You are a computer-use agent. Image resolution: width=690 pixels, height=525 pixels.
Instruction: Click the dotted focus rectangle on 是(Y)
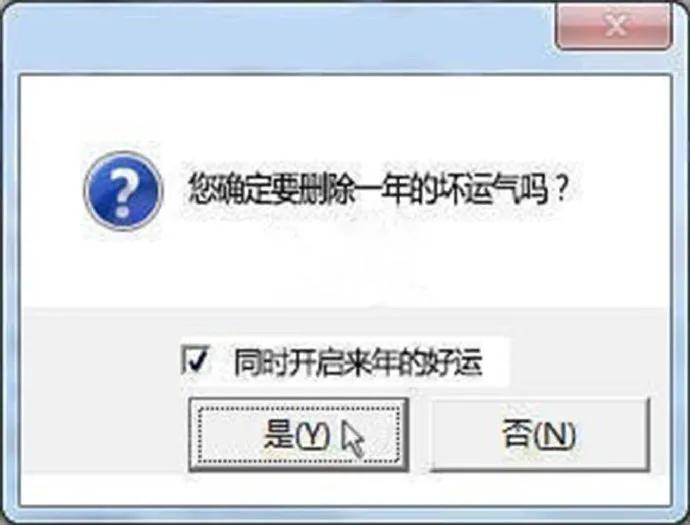pyautogui.click(x=299, y=435)
